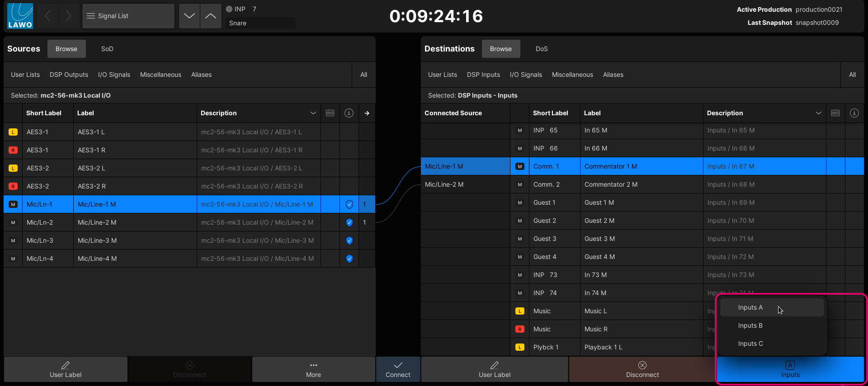Toggle the shield icon on Mic/Line-4 M row
Image resolution: width=868 pixels, height=386 pixels.
[x=349, y=259]
